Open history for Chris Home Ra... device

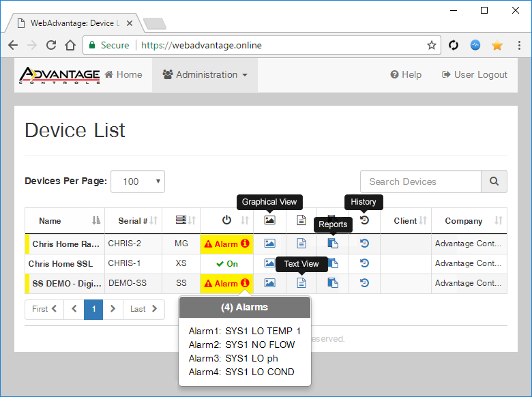(364, 244)
